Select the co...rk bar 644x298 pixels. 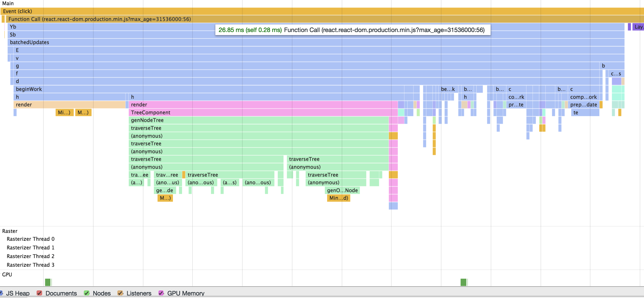tap(516, 97)
